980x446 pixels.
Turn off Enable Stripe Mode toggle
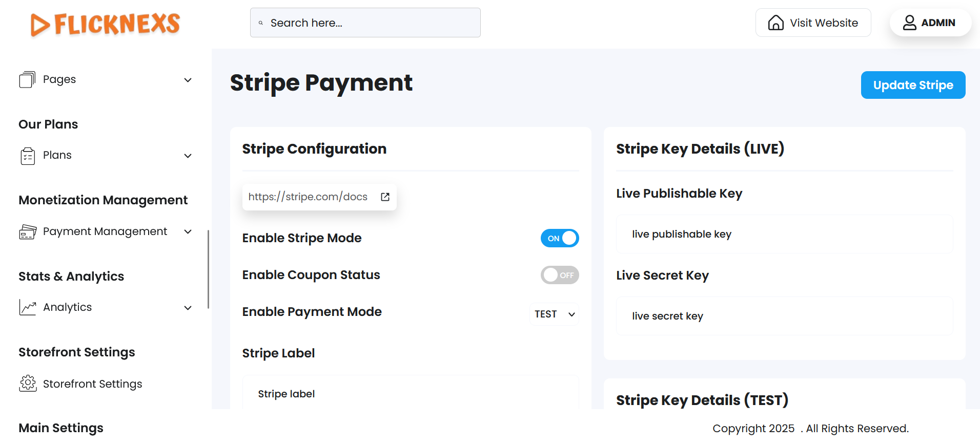click(x=559, y=238)
